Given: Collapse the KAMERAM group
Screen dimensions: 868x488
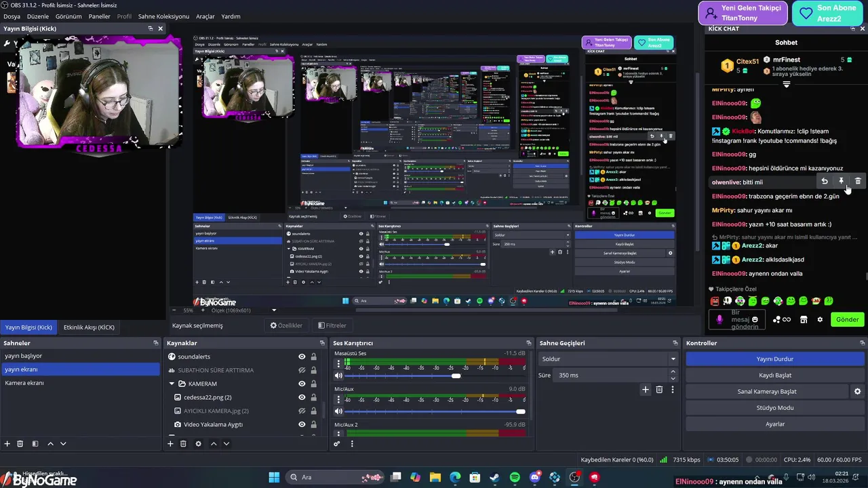Looking at the screenshot, I should point(172,384).
